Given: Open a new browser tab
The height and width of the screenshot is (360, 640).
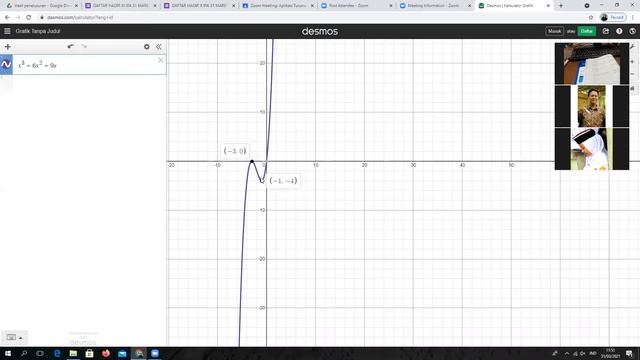Looking at the screenshot, I should [x=561, y=6].
